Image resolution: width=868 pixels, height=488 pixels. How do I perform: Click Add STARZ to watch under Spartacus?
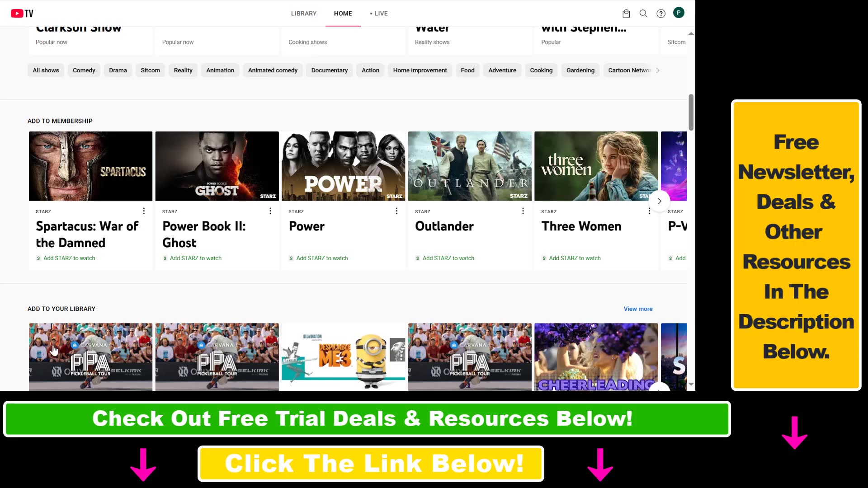[69, 258]
